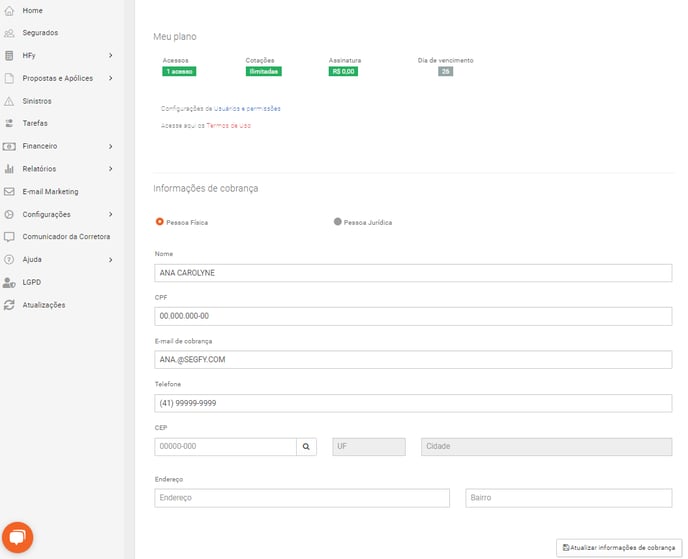688x559 pixels.
Task: Click the Tarefas icon
Action: pos(9,123)
